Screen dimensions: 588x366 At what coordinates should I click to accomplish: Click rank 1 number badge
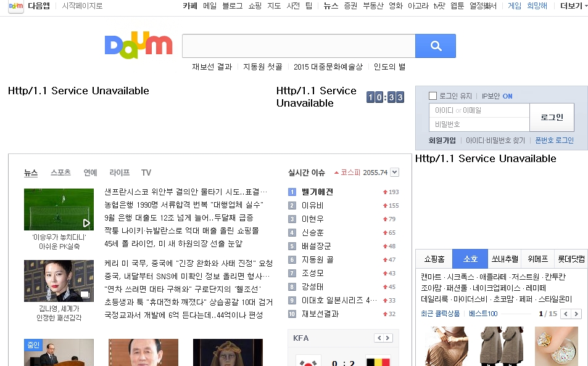click(292, 192)
